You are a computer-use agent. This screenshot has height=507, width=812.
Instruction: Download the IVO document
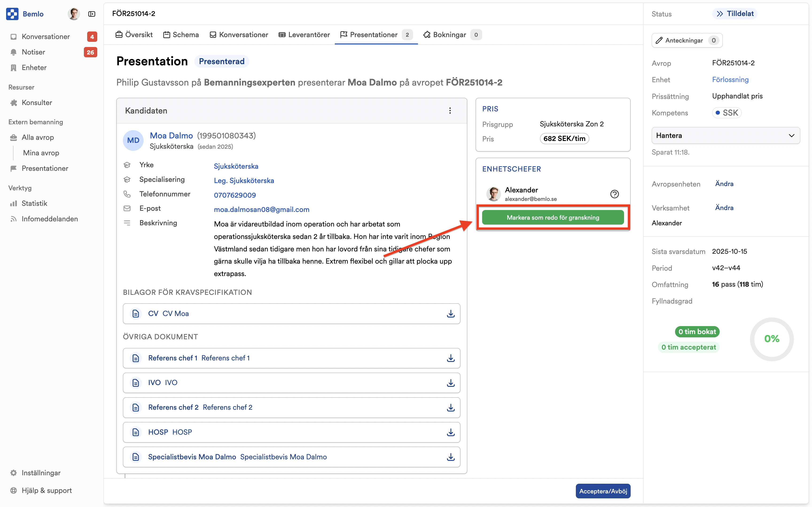pyautogui.click(x=451, y=382)
